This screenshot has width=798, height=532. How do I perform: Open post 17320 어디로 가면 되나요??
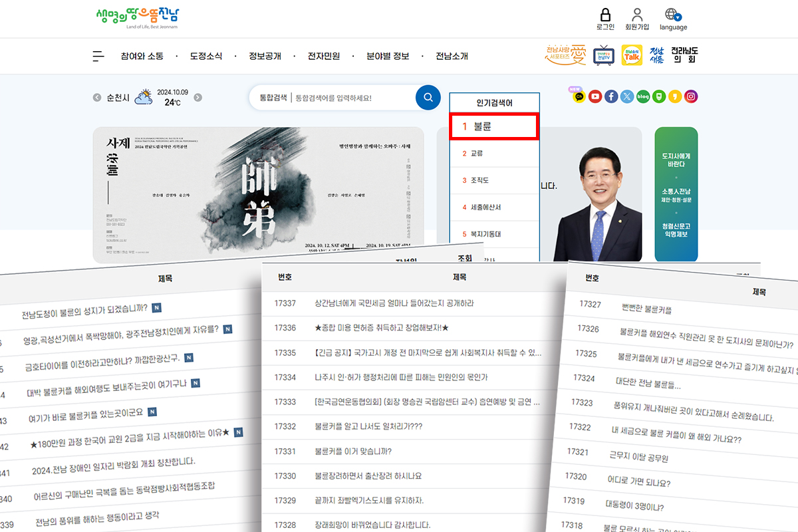coord(639,481)
